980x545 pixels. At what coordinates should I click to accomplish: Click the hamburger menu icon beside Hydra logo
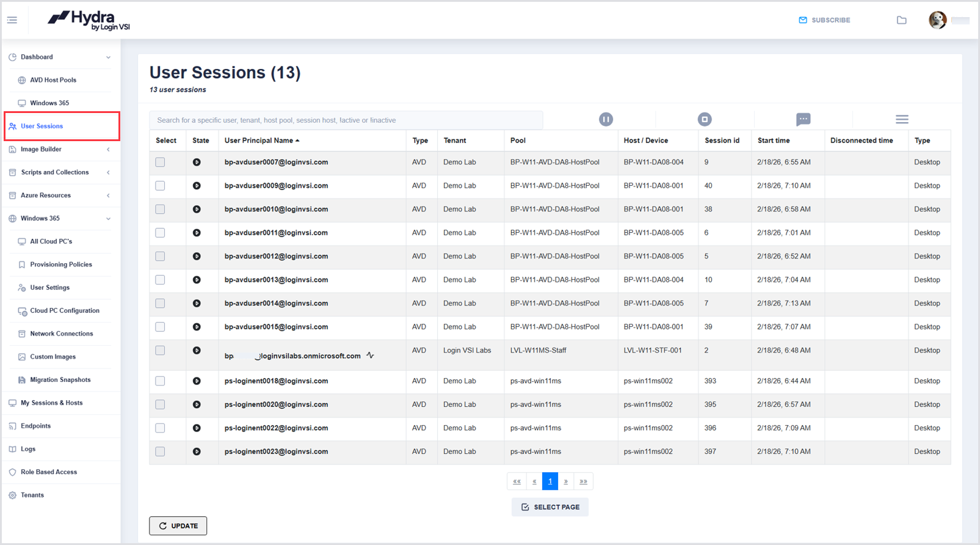point(12,20)
